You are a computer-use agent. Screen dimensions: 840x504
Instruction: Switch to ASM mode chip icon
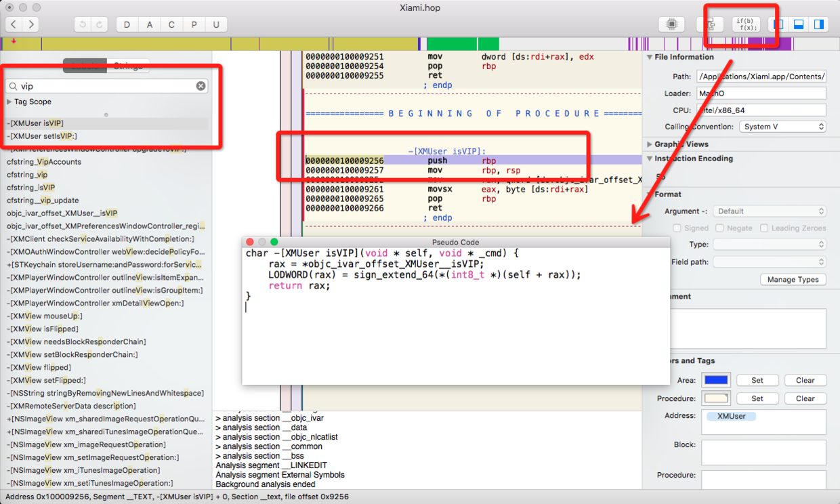coord(671,24)
